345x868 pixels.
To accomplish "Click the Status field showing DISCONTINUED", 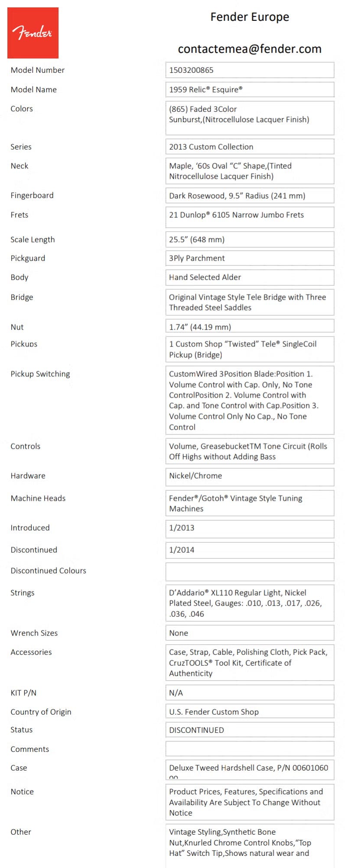I will coord(250,730).
